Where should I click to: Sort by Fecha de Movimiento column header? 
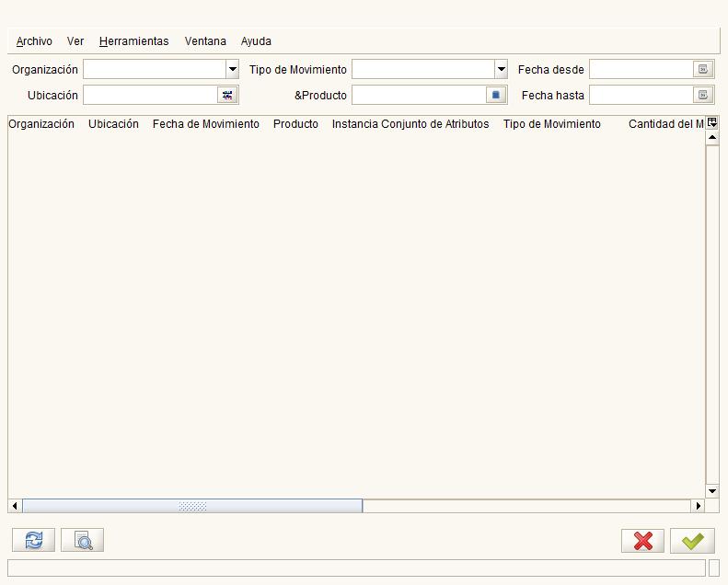pos(205,124)
